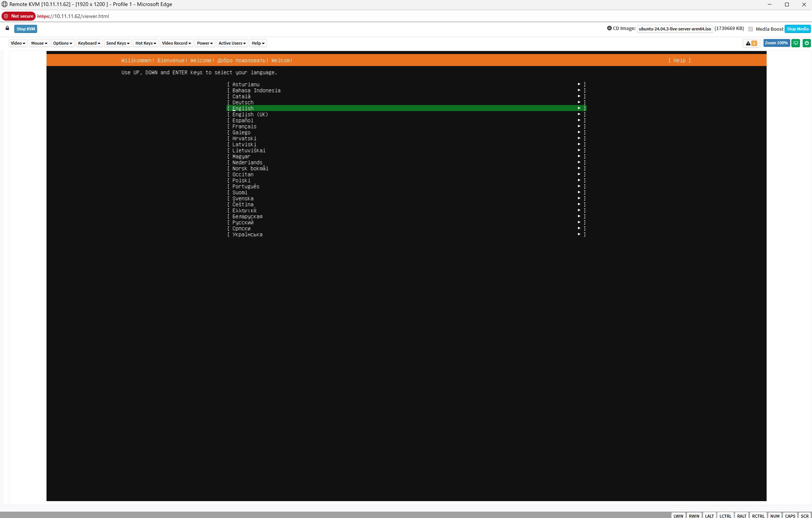Toggle the CAPS lock key indicator
Screen dimensions: 812x518
tap(790, 515)
